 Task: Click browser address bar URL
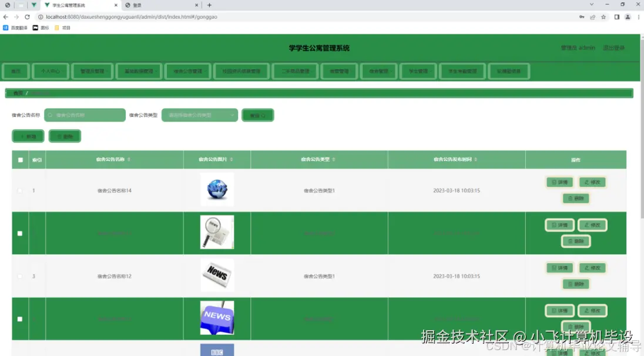pyautogui.click(x=132, y=17)
